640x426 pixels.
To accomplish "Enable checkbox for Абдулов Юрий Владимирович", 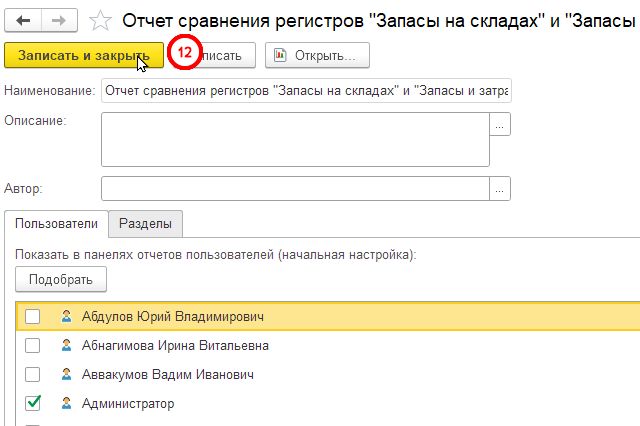I will pyautogui.click(x=33, y=317).
